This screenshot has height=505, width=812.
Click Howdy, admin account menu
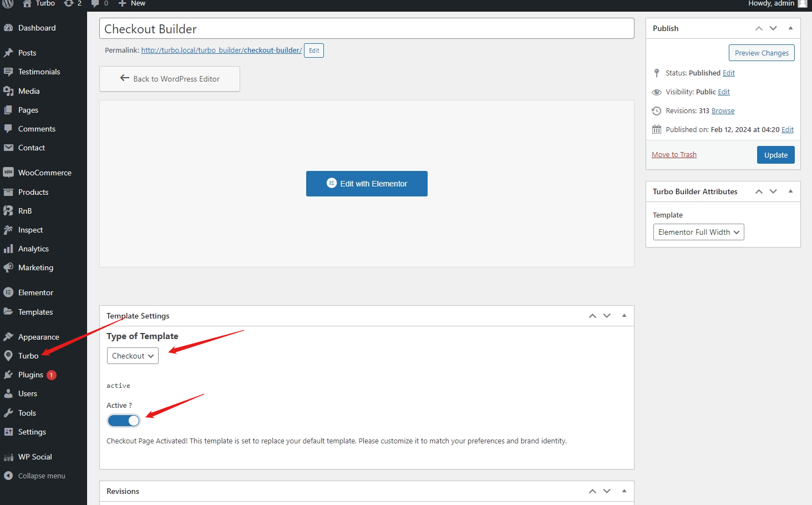click(777, 3)
